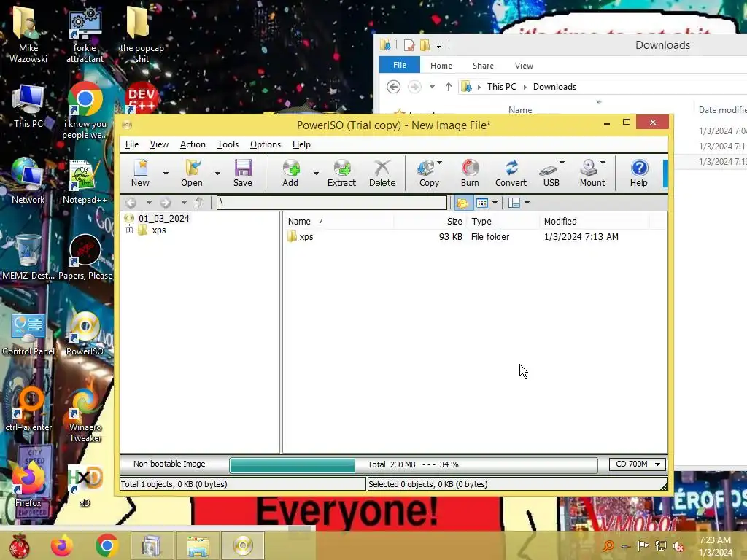Click the Extract toolbar icon
This screenshot has width=747, height=560.
pos(341,173)
